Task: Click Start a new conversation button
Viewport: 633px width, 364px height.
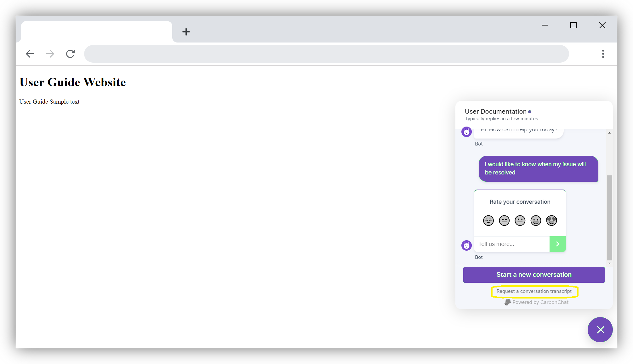Action: (534, 275)
